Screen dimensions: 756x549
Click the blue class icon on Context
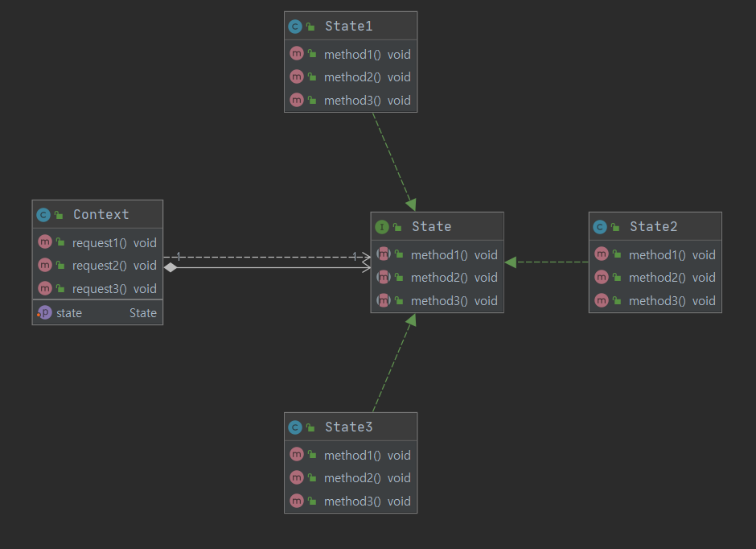coord(42,214)
